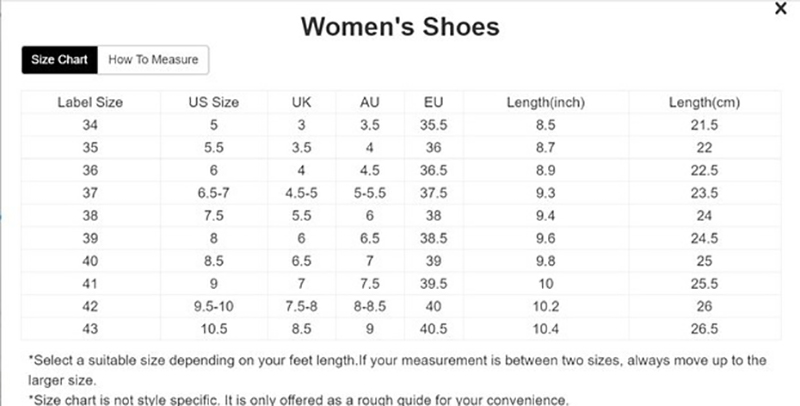The width and height of the screenshot is (800, 406).
Task: Click the AU column header
Action: coord(371,103)
